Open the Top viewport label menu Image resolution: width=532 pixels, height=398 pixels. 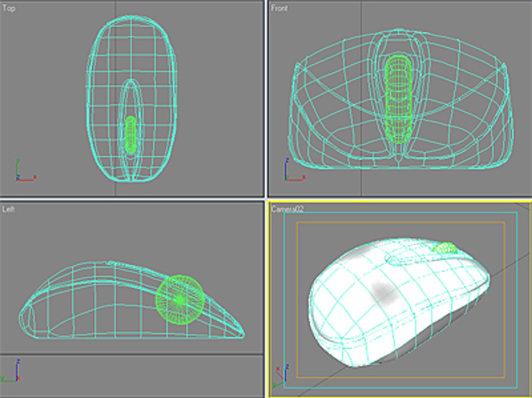click(x=9, y=8)
